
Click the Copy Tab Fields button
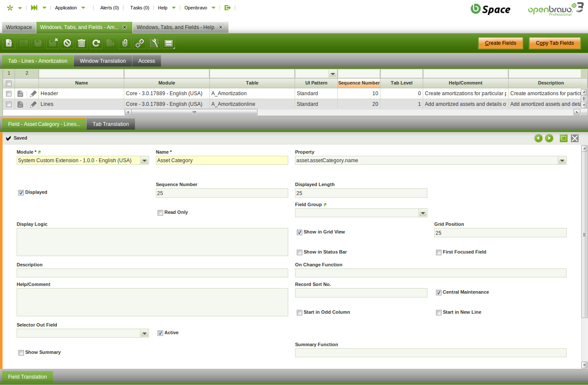coord(554,43)
